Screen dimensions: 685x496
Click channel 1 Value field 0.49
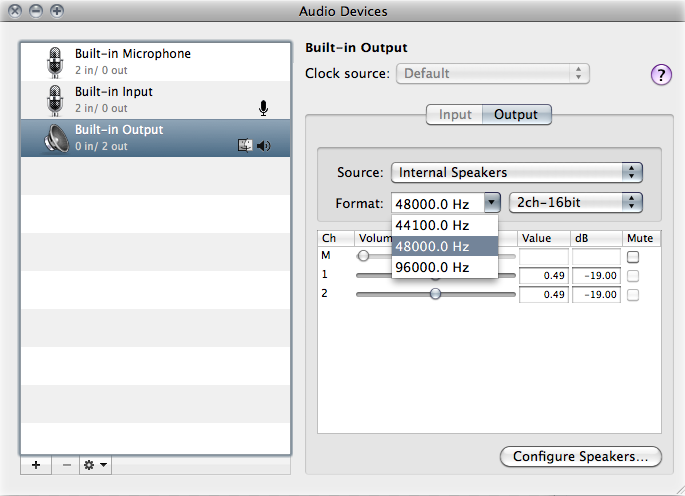pos(544,276)
